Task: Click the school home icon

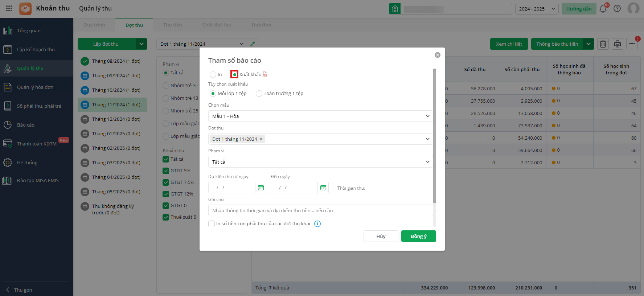Action: [x=395, y=9]
